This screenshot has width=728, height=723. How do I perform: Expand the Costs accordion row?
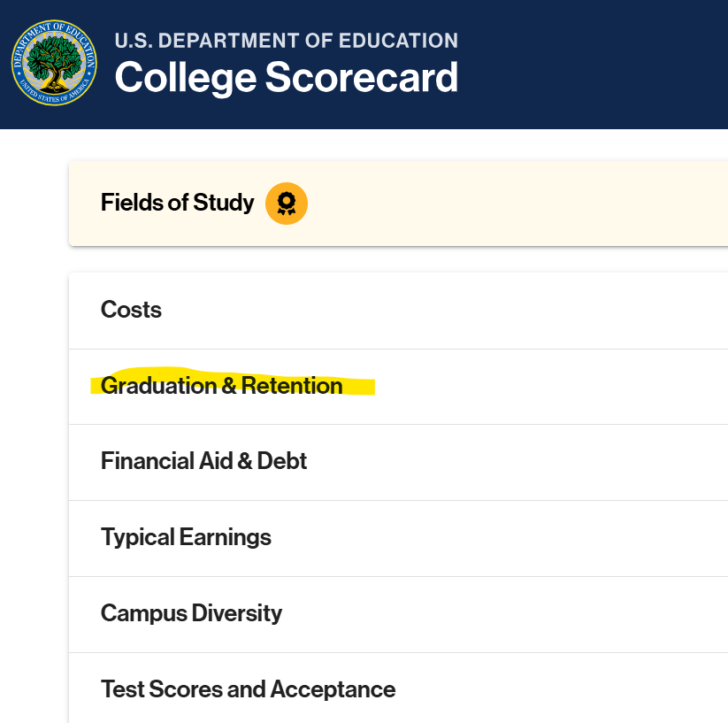click(x=132, y=310)
